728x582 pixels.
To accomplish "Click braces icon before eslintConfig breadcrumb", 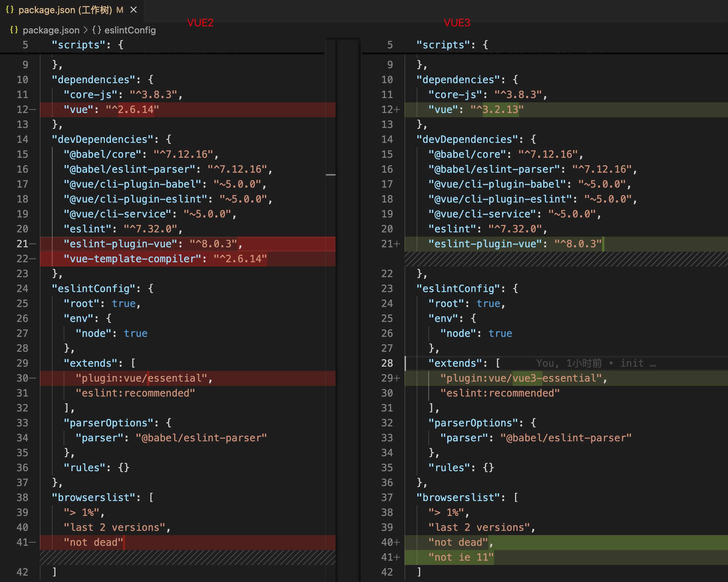I will [97, 30].
